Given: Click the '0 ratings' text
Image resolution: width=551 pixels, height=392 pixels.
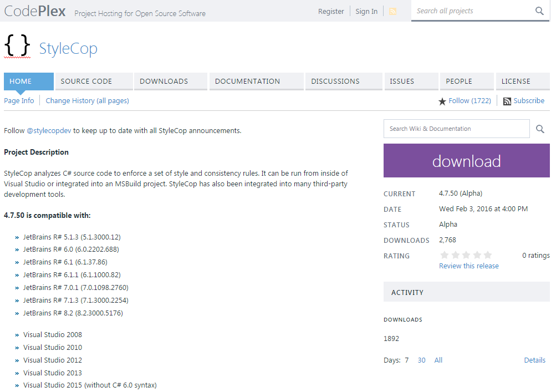Looking at the screenshot, I should click(x=536, y=255).
